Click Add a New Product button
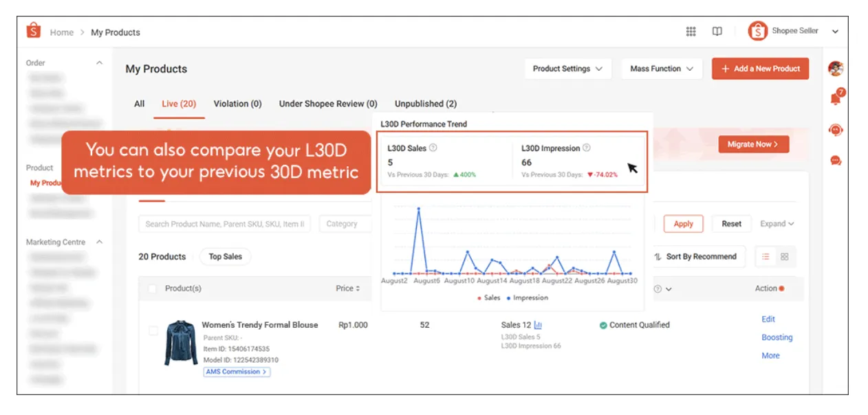The image size is (868, 415). coord(760,69)
